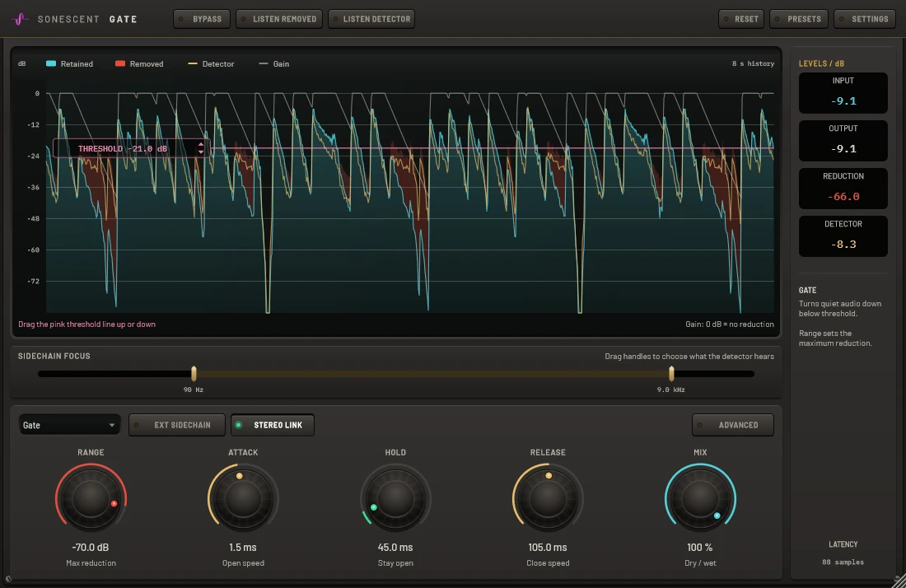Click 'Drag the pink threshold line' hint text
The width and height of the screenshot is (906, 588).
tap(86, 324)
